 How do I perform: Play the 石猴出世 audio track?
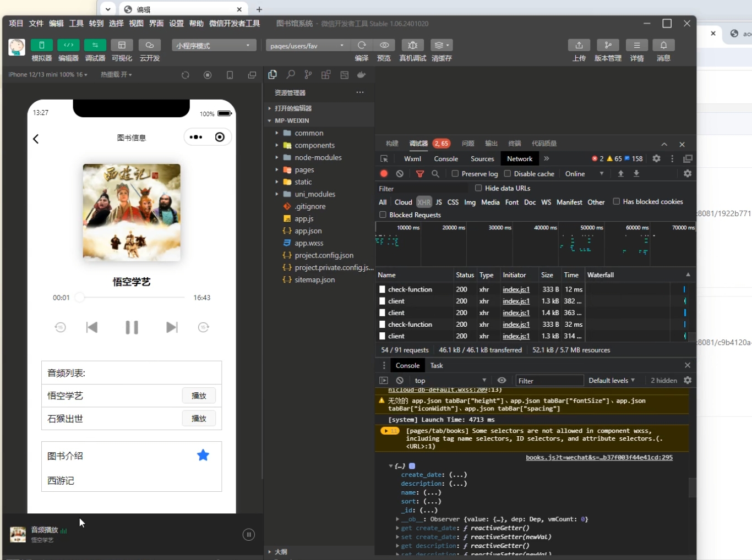pos(199,419)
